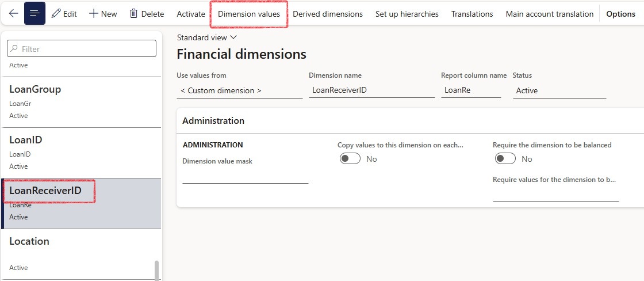Click the Report column name field

(x=471, y=90)
